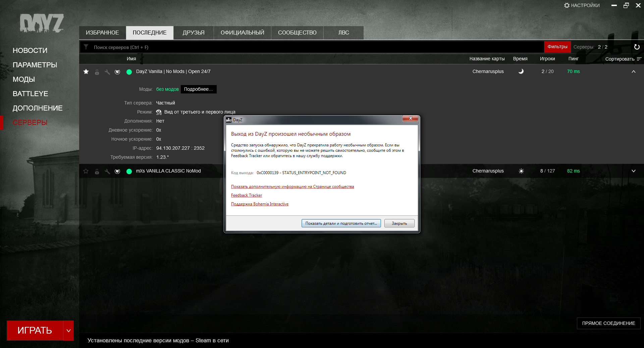The width and height of the screenshot is (644, 348).
Task: Click the 82 ms ping value
Action: coord(574,171)
